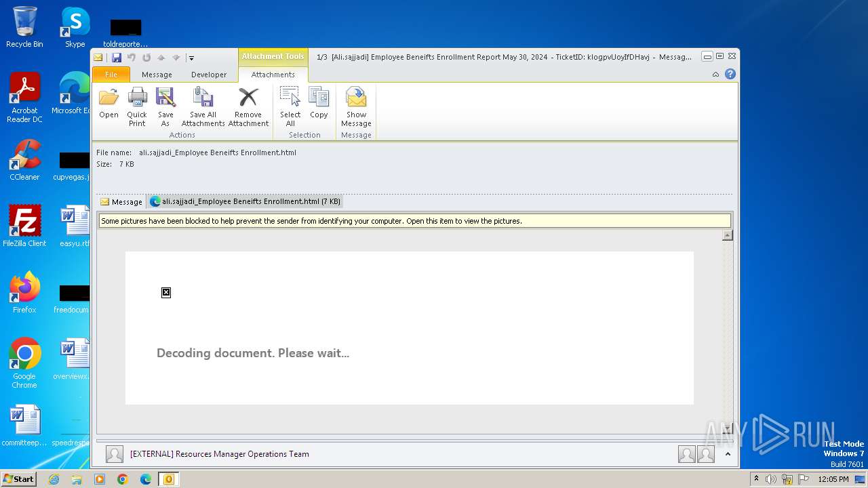
Task: Open Windows Media Player from the taskbar
Action: click(x=100, y=479)
